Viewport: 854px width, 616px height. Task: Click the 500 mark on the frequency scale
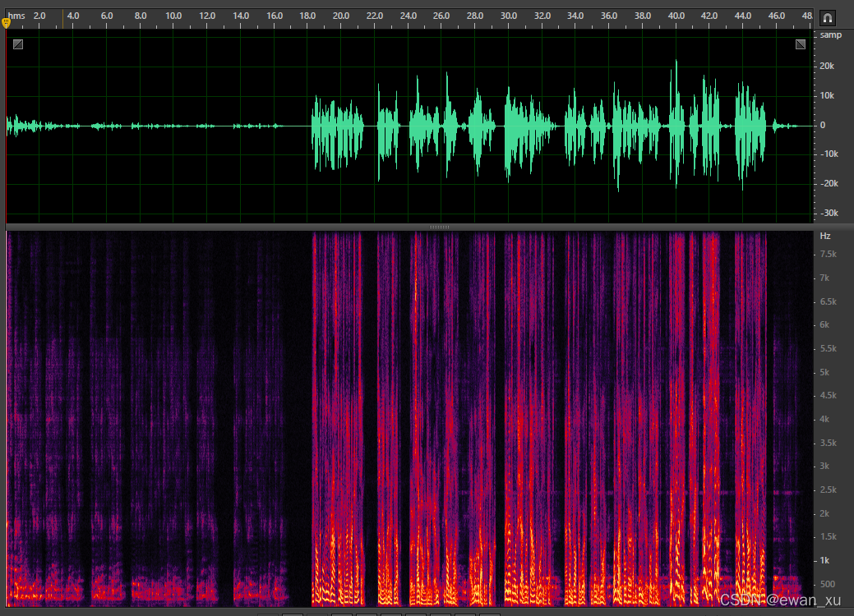tap(828, 584)
